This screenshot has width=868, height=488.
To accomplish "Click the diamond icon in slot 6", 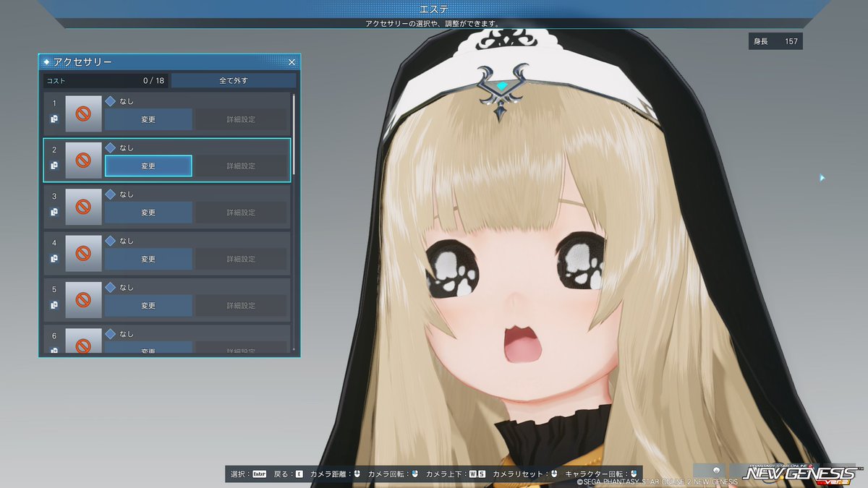I will [111, 334].
